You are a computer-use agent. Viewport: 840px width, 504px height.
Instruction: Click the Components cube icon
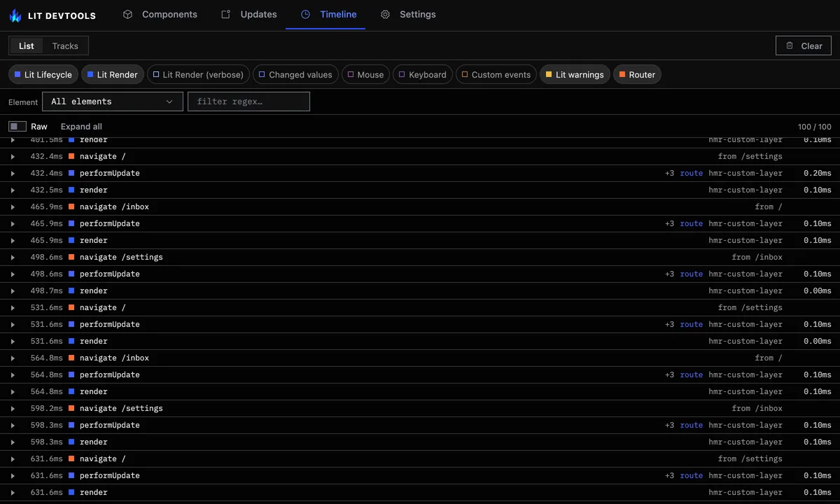pyautogui.click(x=127, y=14)
